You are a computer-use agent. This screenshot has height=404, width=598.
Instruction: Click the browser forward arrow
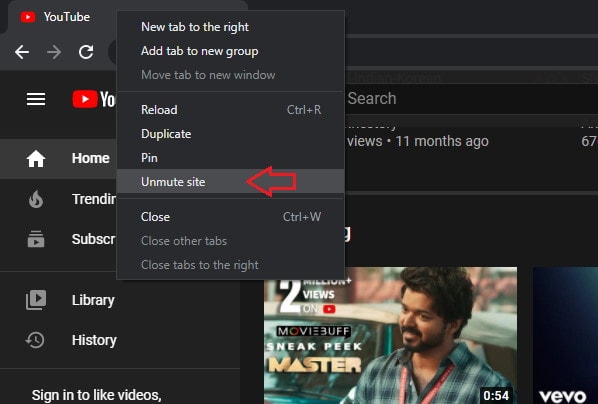point(54,52)
